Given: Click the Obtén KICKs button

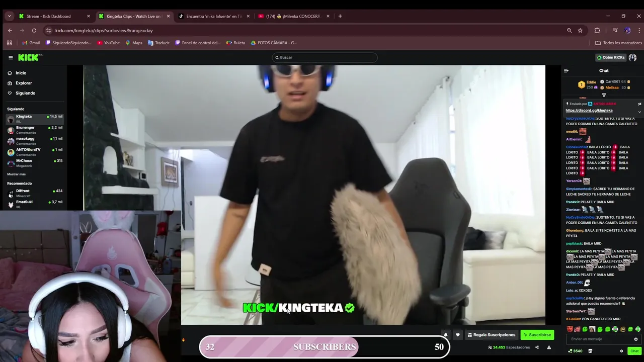Looking at the screenshot, I should tap(611, 57).
